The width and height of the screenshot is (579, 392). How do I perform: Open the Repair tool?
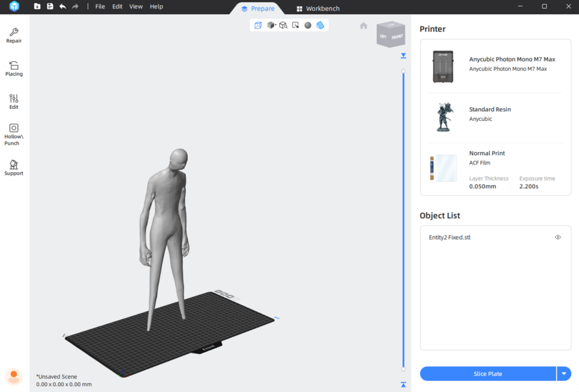[14, 35]
